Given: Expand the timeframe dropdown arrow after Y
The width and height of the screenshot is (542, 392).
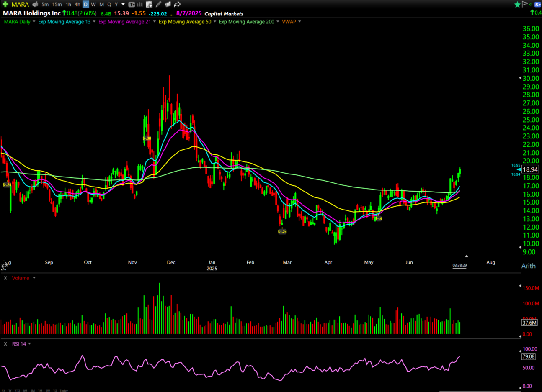Looking at the screenshot, I should [123, 4].
